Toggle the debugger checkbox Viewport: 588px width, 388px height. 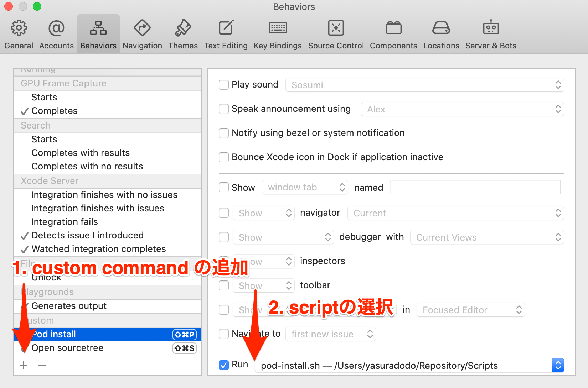pos(224,237)
